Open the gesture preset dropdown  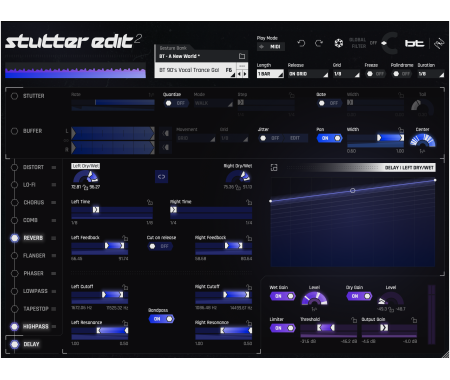coord(196,70)
